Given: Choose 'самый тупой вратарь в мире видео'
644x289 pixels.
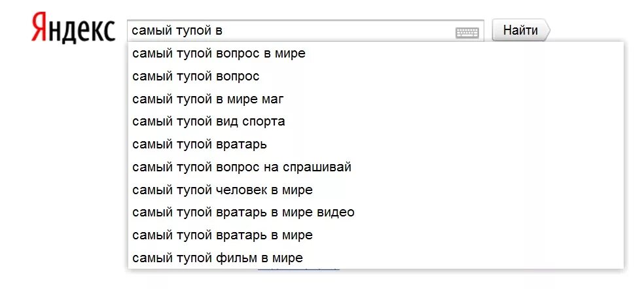Looking at the screenshot, I should click(376, 212).
